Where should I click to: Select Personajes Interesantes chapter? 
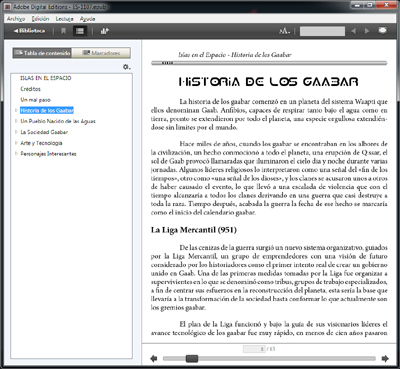[48, 154]
